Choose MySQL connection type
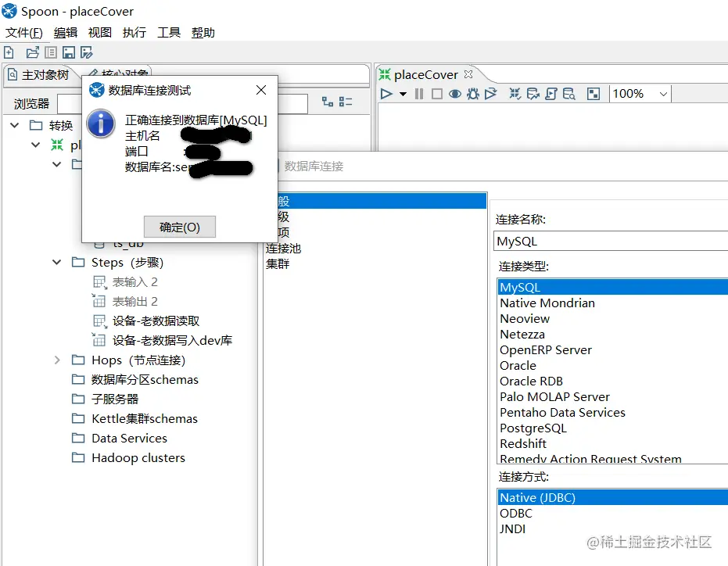This screenshot has width=728, height=566. coord(613,288)
